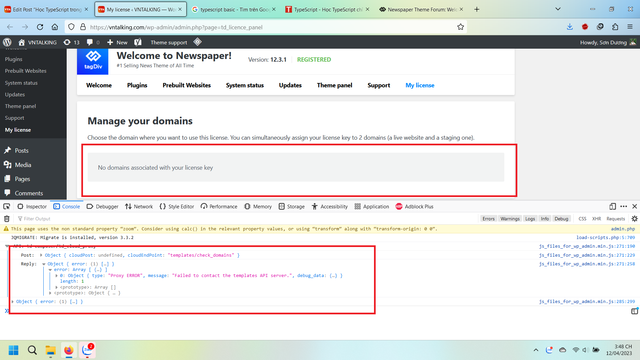
Task: Activate the devtools element picker icon
Action: pyautogui.click(x=7, y=207)
